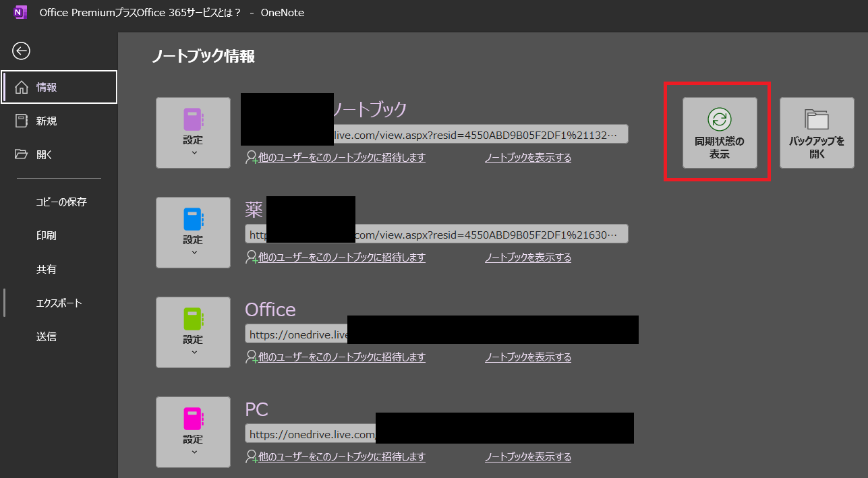Viewport: 868px width, 478px height.
Task: Click the green sync status icon
Action: (720, 119)
